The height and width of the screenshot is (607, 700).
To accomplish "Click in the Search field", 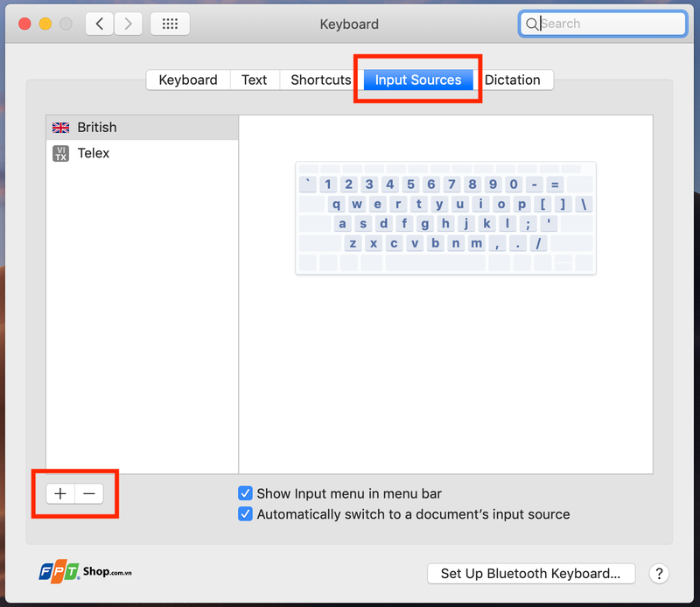I will click(x=602, y=24).
